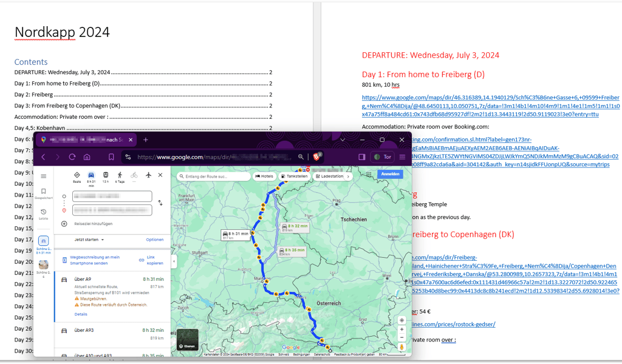
Task: Open the Google apps grid
Action: pyautogui.click(x=369, y=174)
